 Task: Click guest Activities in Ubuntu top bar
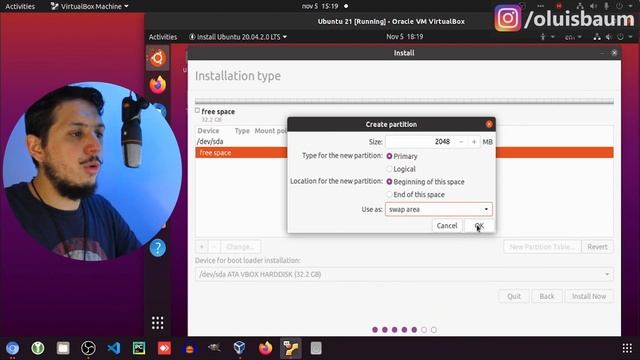coord(163,37)
